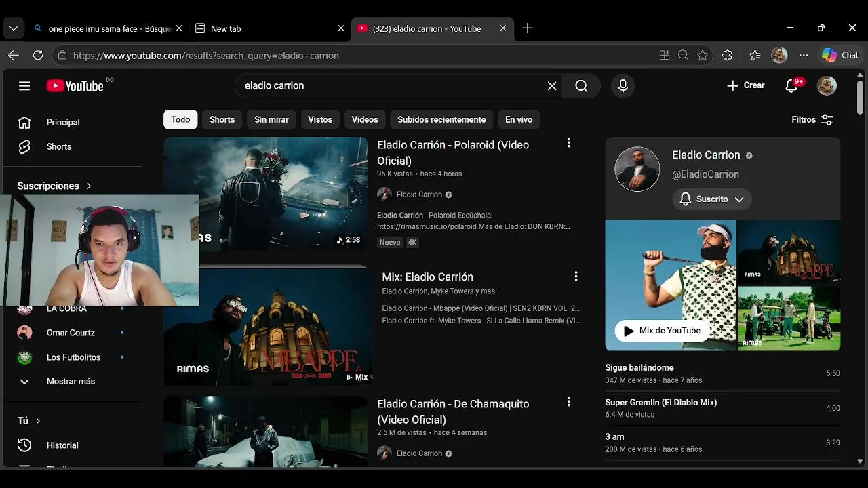The height and width of the screenshot is (488, 868).
Task: Open Eladio Carrion channel under De Chamaquito
Action: 419,453
